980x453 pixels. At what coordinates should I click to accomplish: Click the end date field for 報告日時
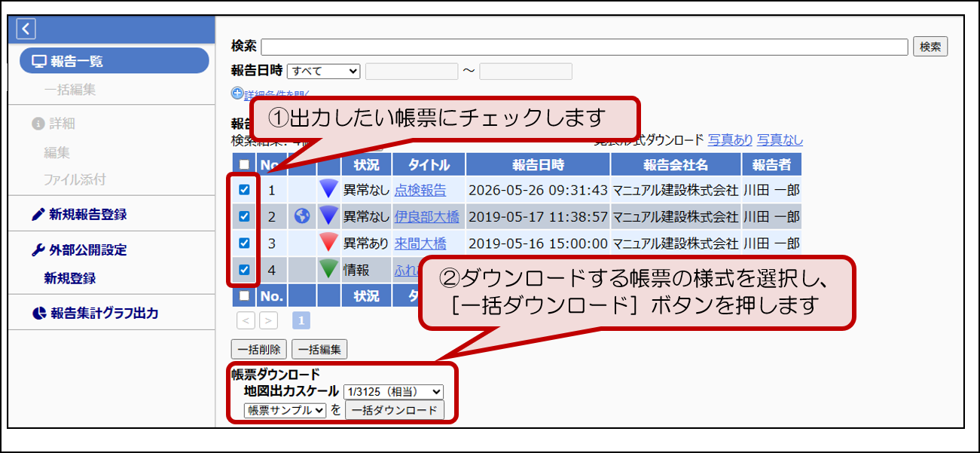pyautogui.click(x=526, y=71)
